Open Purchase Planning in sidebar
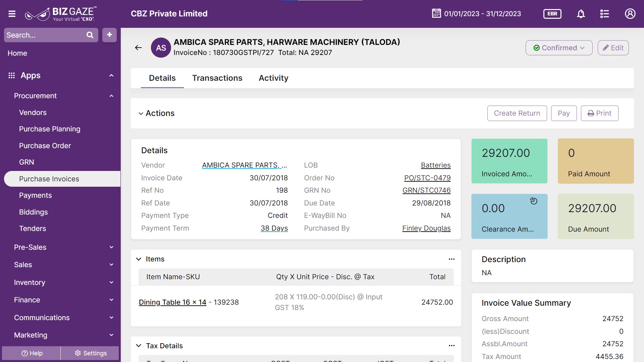Viewport: 644px width, 362px height. (x=50, y=129)
